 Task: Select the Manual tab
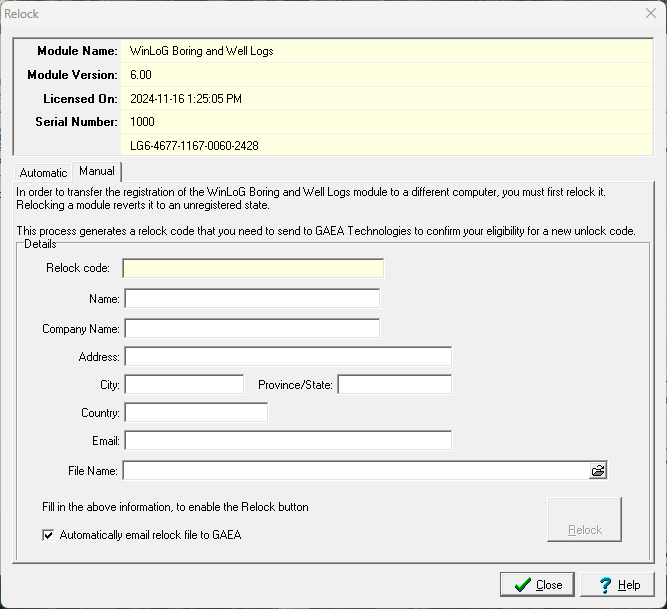(x=97, y=171)
